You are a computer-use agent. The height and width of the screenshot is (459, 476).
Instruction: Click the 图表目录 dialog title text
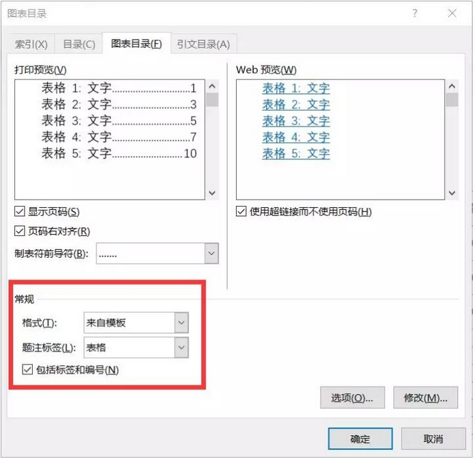pos(27,14)
